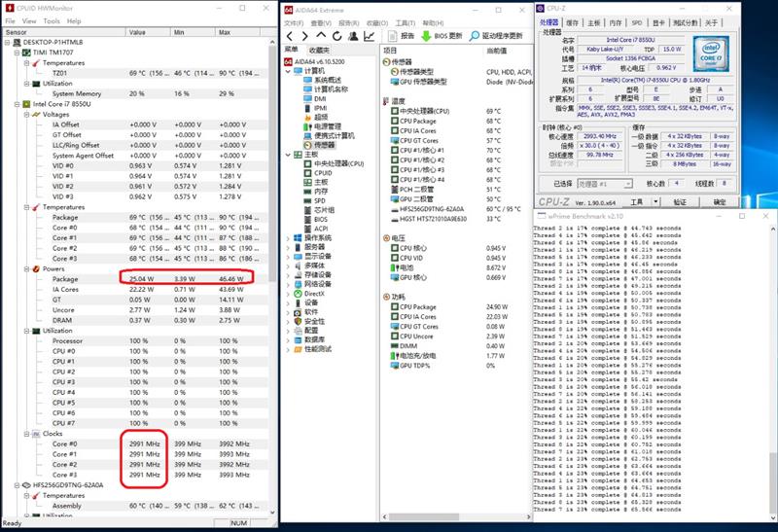This screenshot has height=532, width=778.
Task: Switch to the 收藏夹 tab in AIDA64
Action: (319, 50)
